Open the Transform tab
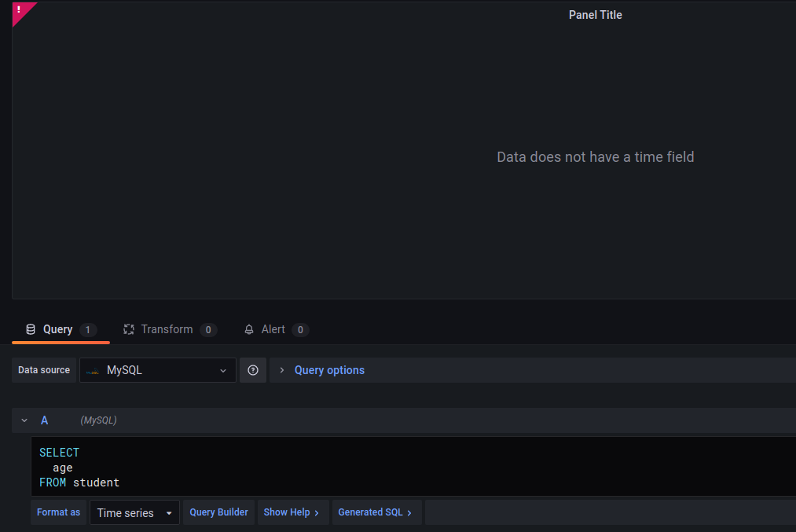This screenshot has width=796, height=532. coord(170,329)
